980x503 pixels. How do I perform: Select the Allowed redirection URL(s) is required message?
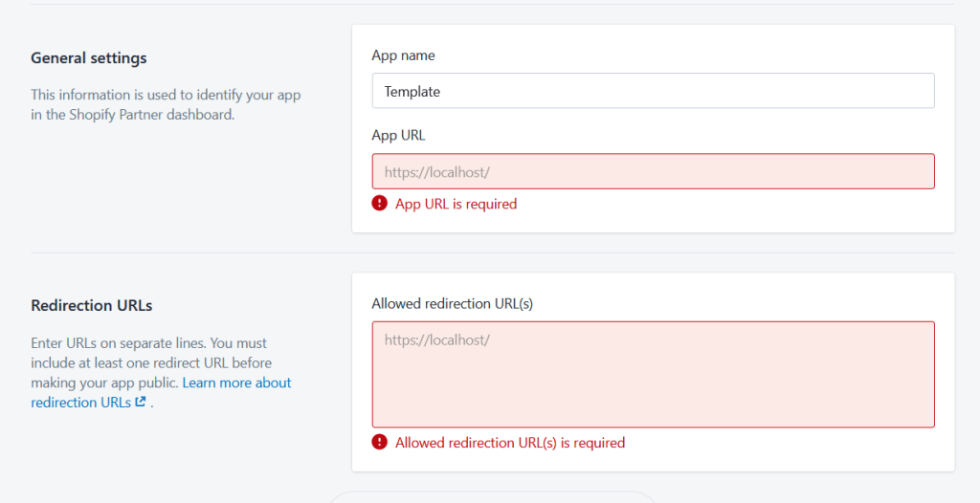[x=509, y=443]
